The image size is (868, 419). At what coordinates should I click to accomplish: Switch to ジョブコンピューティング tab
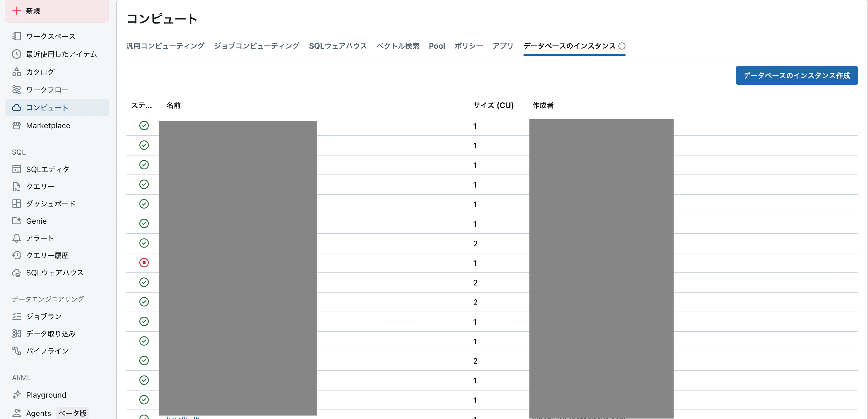click(257, 46)
